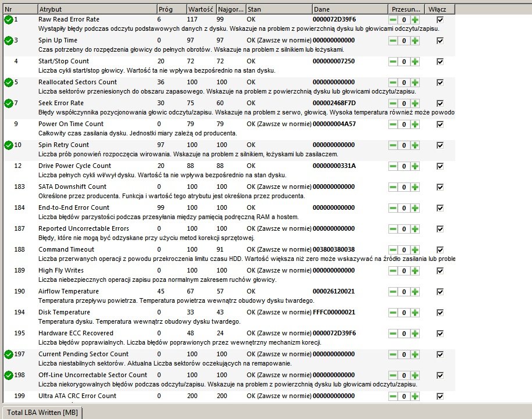Select the SATA Downshift Count row

tap(72, 187)
